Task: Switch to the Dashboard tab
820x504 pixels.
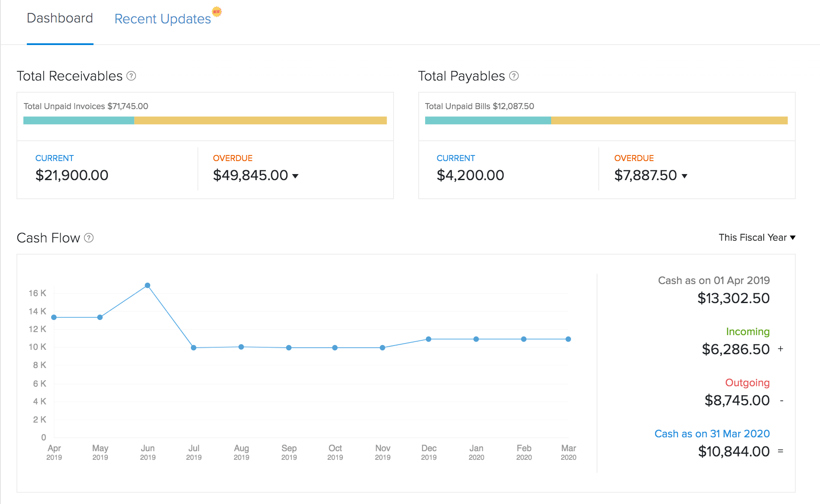Action: (x=60, y=18)
